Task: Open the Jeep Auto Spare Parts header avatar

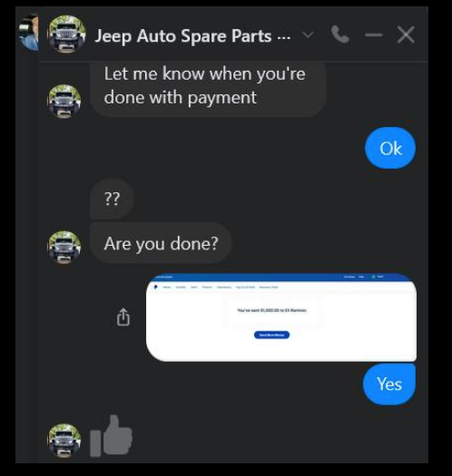Action: 66,34
